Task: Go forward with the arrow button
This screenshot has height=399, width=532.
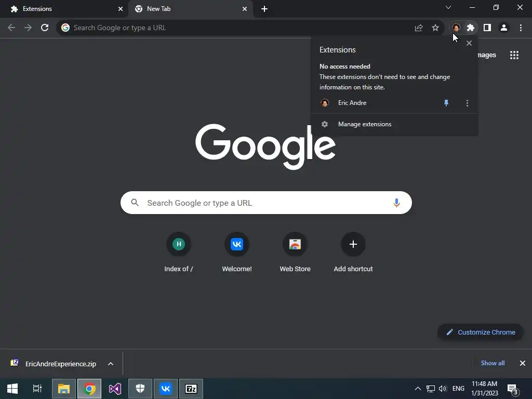Action: (28, 28)
